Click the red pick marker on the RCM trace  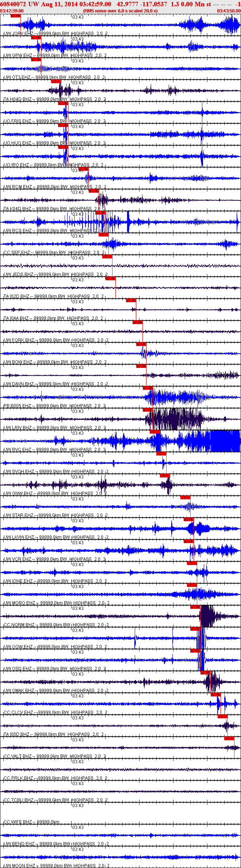tap(83, 169)
